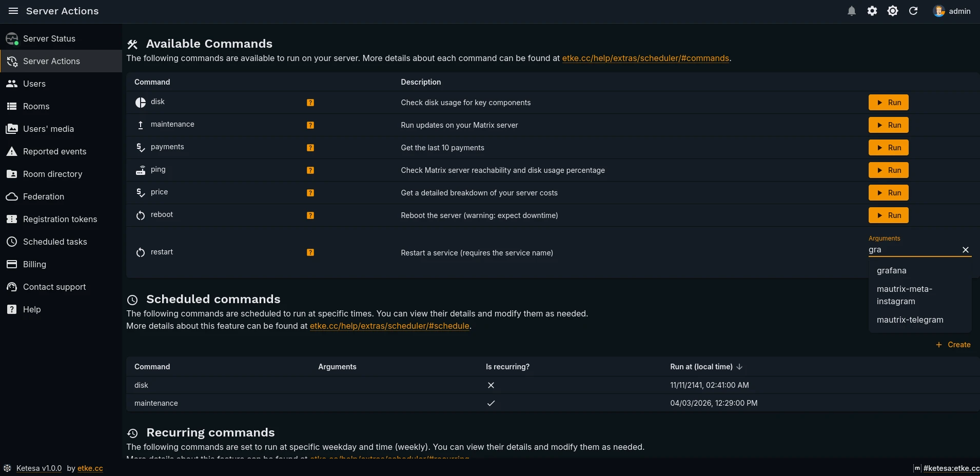Screen dimensions: 980x476
Task: Click the help icon for price command
Action: pyautogui.click(x=310, y=193)
